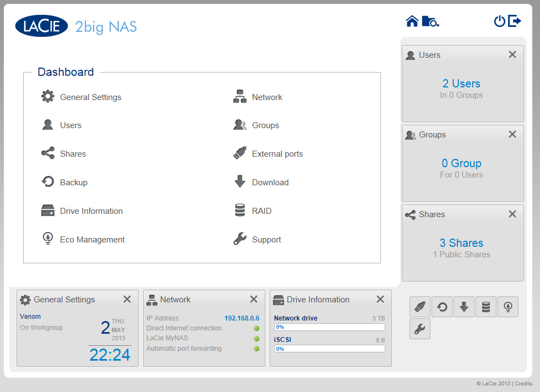Click the Direct Internet connection status indicator
The width and height of the screenshot is (540, 392).
(257, 328)
